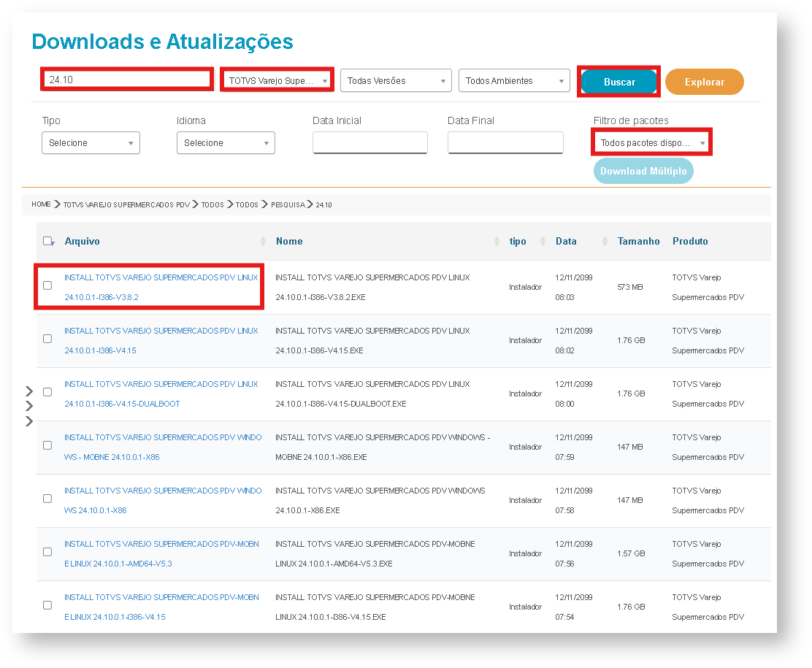The width and height of the screenshot is (812, 668).
Task: Toggle the select-all checkbox in table header
Action: click(x=47, y=241)
